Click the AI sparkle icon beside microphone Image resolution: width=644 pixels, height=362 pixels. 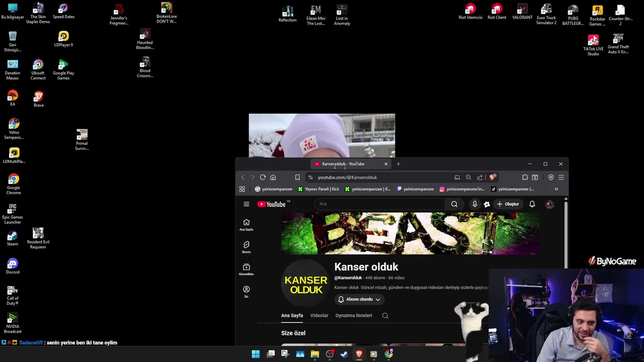(487, 204)
